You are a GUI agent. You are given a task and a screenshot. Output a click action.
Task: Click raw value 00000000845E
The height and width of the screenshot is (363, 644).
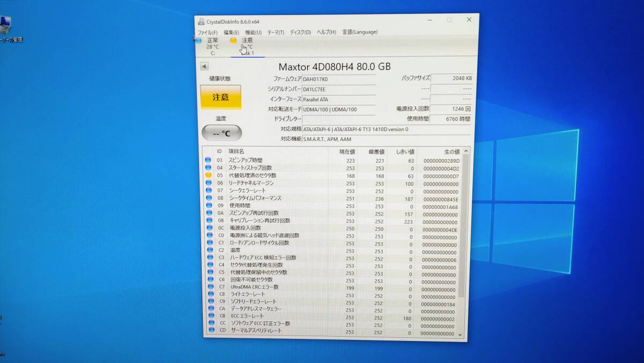tap(441, 199)
